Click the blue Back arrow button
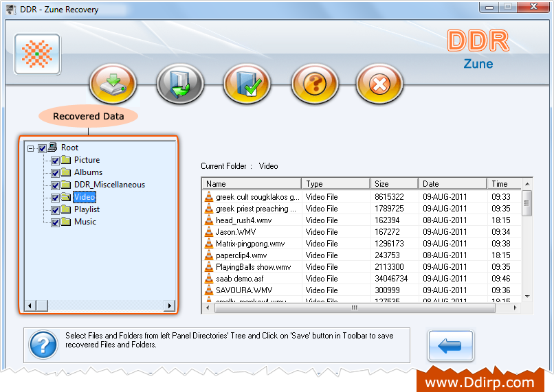Viewport: 554px width, 392px height. (450, 345)
